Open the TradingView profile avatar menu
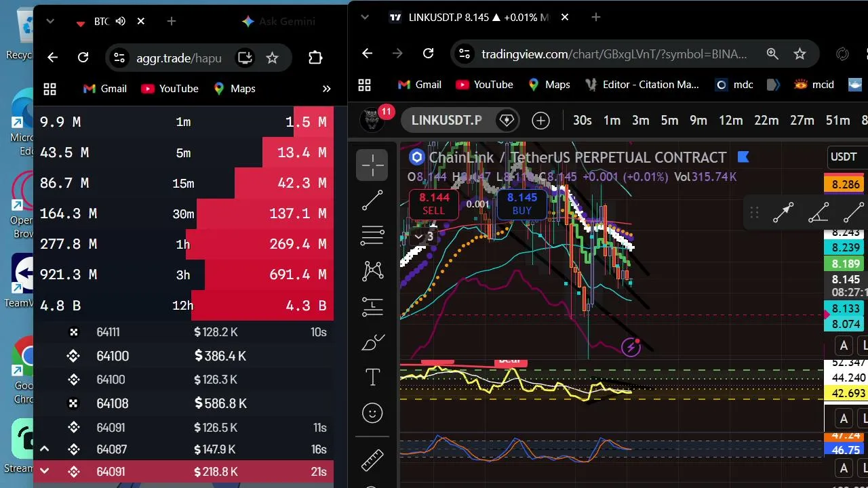This screenshot has width=868, height=488. [372, 120]
